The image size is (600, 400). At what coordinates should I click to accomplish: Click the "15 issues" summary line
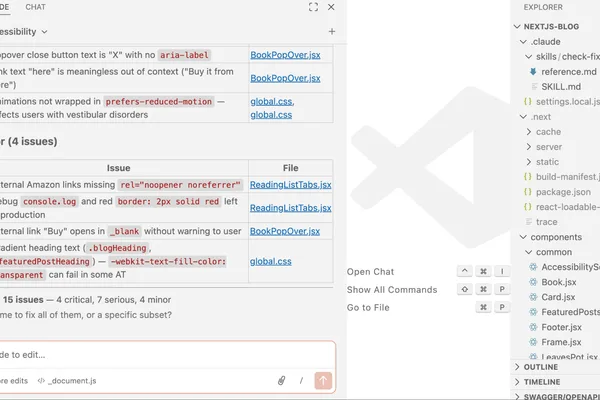87,300
